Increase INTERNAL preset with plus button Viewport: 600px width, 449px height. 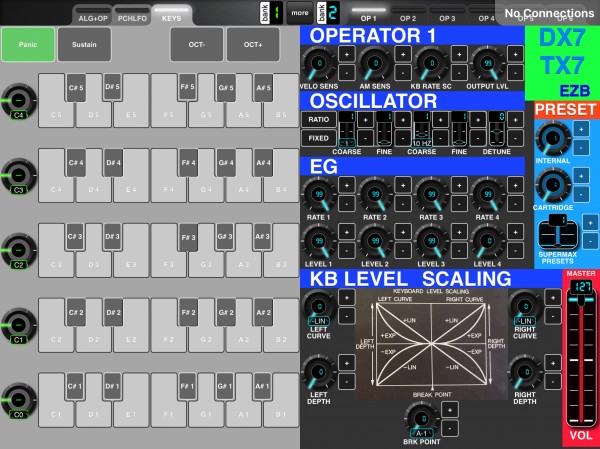[x=581, y=129]
